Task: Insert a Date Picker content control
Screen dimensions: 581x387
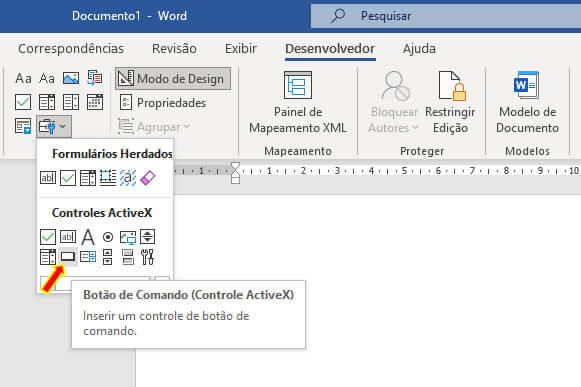Action: pos(95,102)
